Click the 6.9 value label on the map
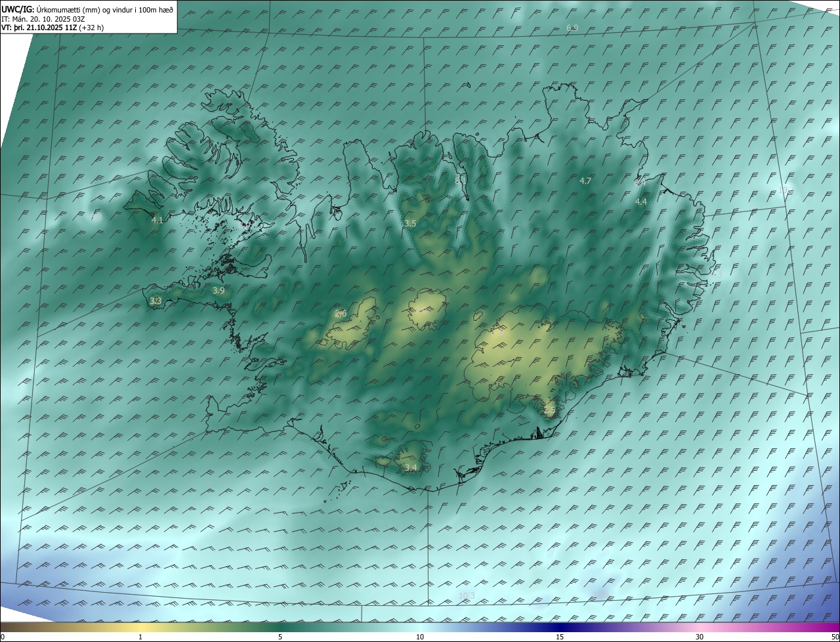The height and width of the screenshot is (642, 840). (x=572, y=28)
